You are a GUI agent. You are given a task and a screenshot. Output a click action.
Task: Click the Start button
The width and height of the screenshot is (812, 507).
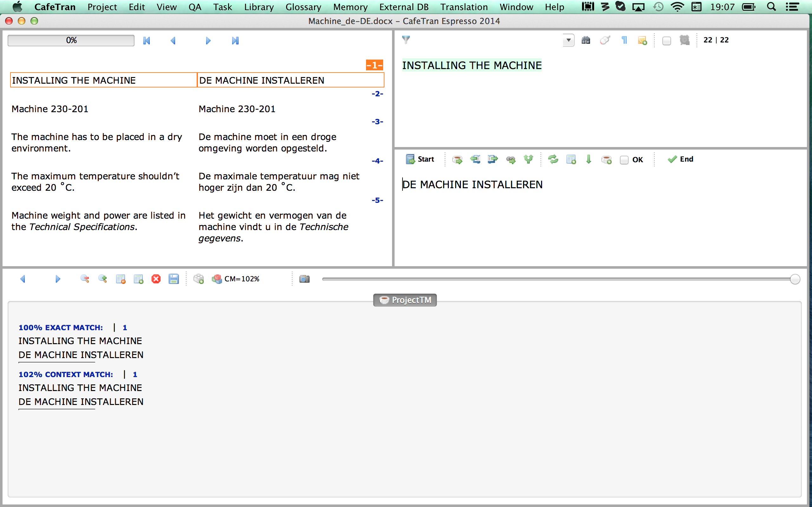tap(420, 159)
